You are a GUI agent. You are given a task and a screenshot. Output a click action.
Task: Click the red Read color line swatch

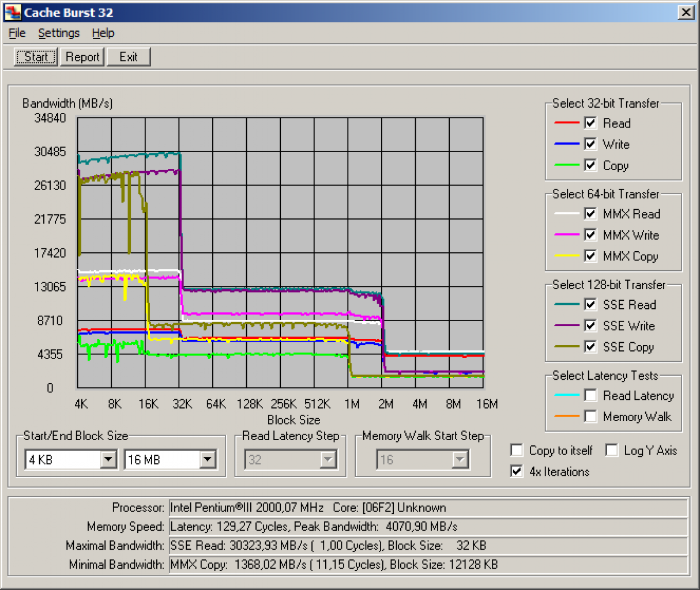566,123
